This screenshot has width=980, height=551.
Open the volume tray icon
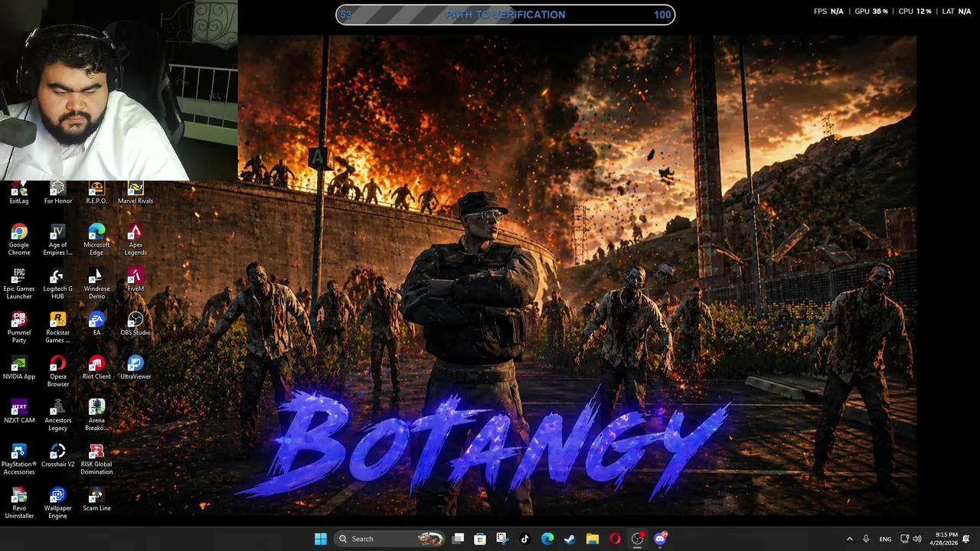coord(917,539)
